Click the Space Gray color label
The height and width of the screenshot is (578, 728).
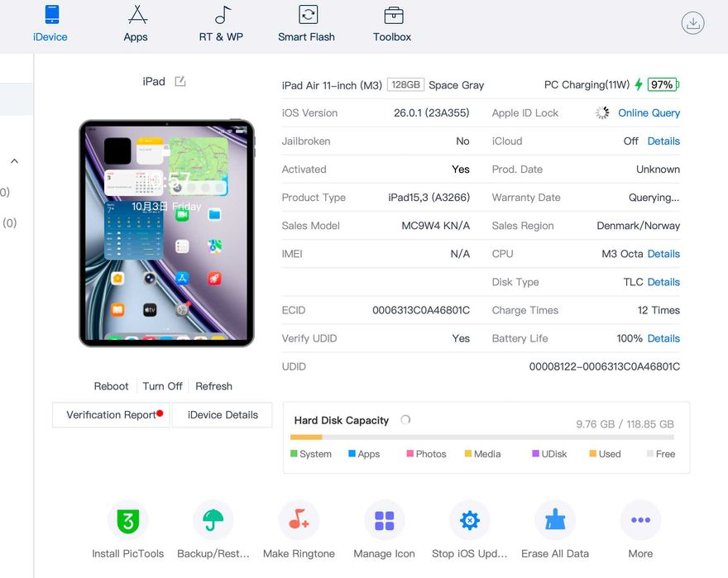457,85
